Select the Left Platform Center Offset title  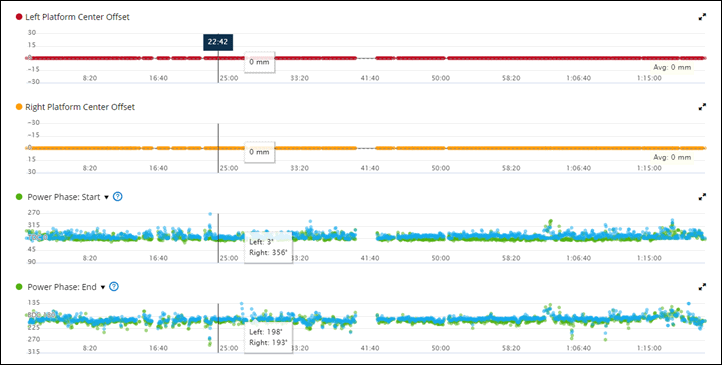pyautogui.click(x=77, y=17)
